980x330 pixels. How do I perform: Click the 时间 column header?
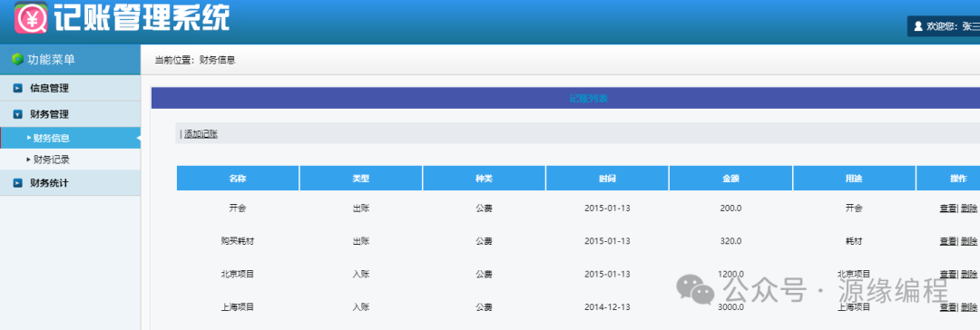coord(607,178)
